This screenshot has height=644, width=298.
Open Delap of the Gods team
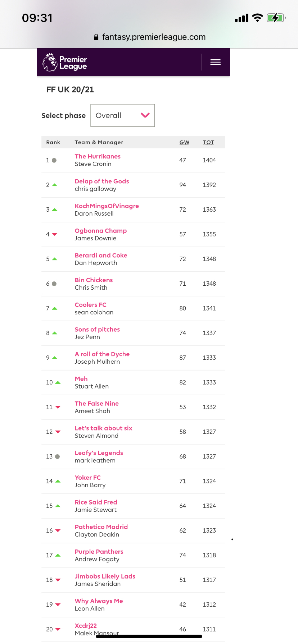click(102, 181)
